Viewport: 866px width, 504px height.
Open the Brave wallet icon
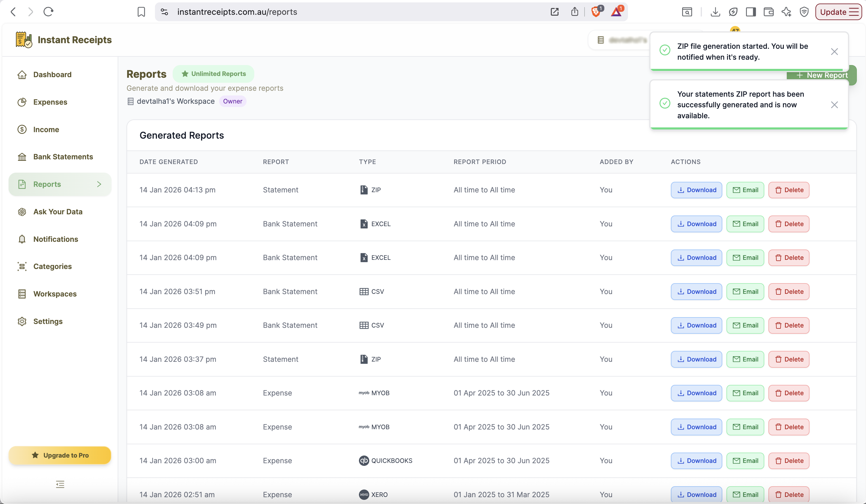(769, 12)
